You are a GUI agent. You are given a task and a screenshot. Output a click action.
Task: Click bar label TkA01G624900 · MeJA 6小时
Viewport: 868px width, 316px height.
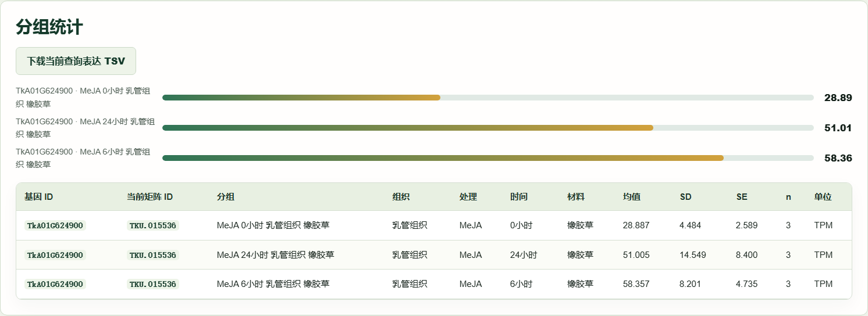pyautogui.click(x=83, y=158)
